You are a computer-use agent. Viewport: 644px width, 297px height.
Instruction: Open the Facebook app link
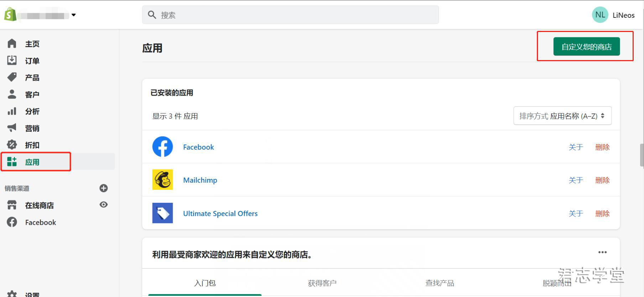pyautogui.click(x=198, y=147)
